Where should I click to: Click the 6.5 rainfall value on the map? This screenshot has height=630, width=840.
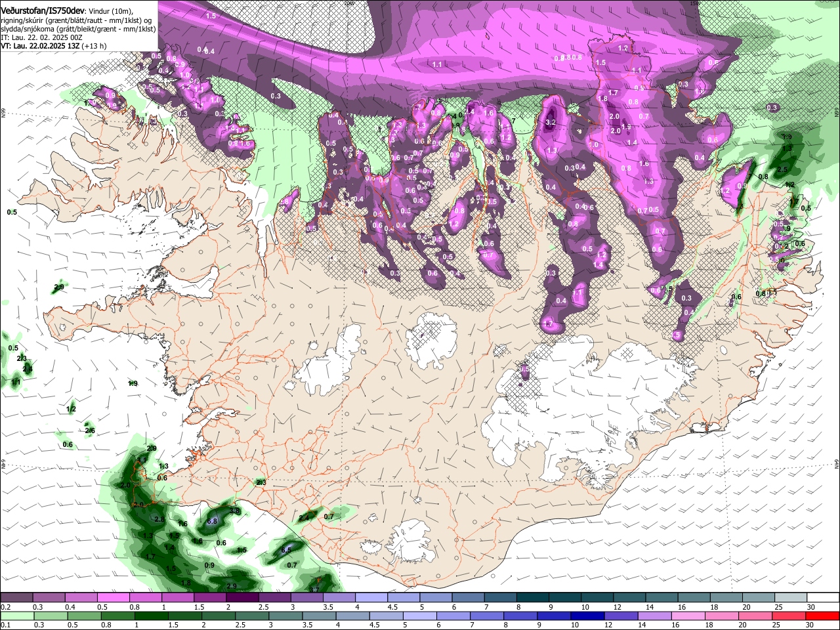(x=287, y=550)
